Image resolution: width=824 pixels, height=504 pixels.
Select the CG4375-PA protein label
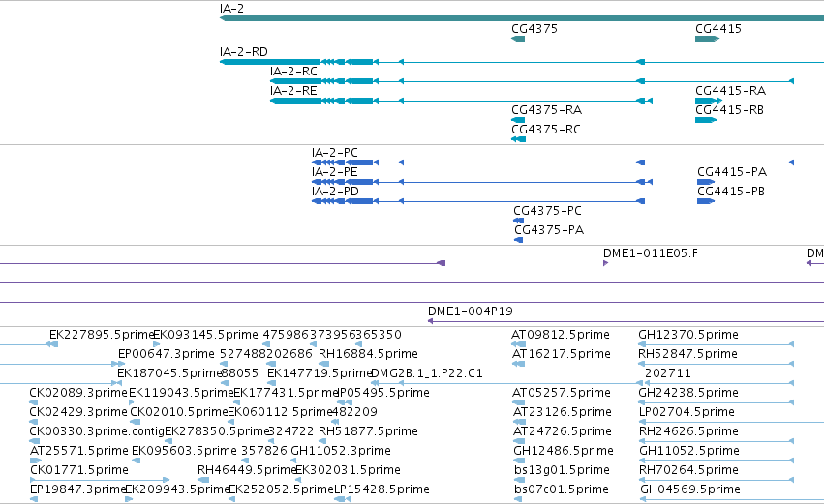(x=549, y=230)
